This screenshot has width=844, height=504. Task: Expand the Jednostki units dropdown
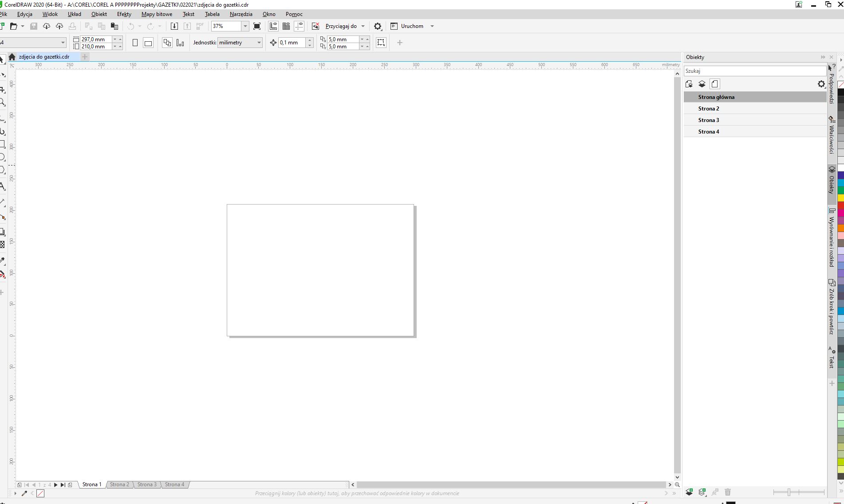pos(259,43)
